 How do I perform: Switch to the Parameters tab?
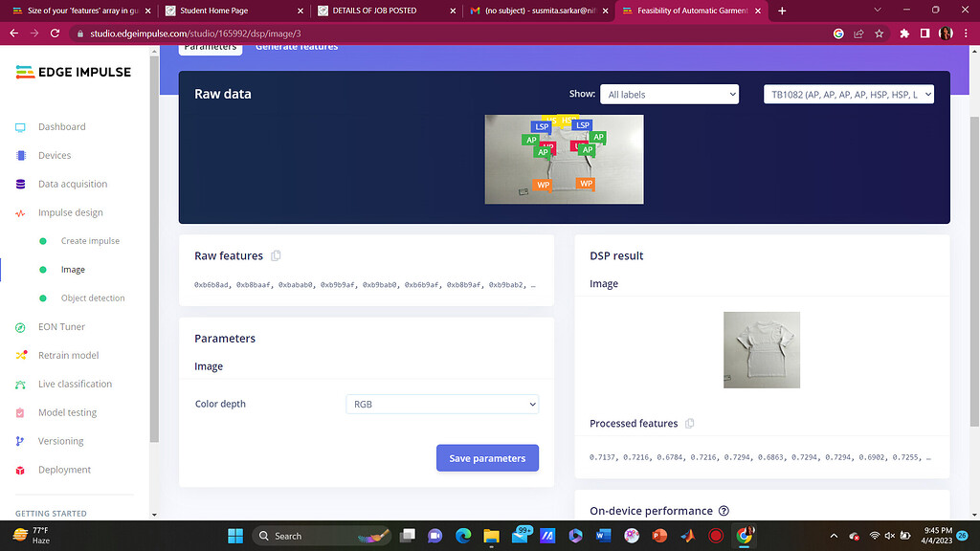point(211,47)
